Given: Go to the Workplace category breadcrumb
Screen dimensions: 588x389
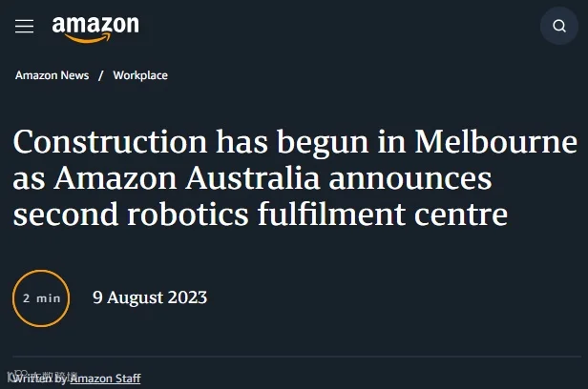Looking at the screenshot, I should 140,75.
